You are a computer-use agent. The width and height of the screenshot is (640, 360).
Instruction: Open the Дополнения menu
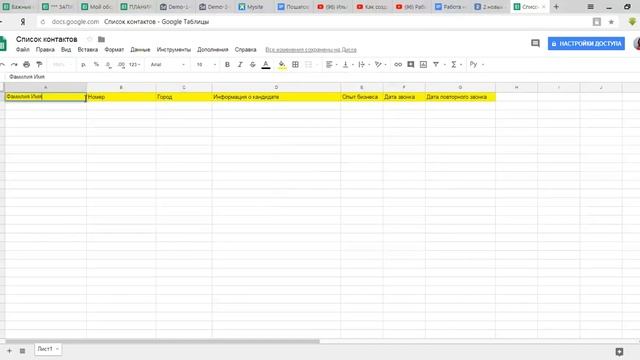pos(213,49)
